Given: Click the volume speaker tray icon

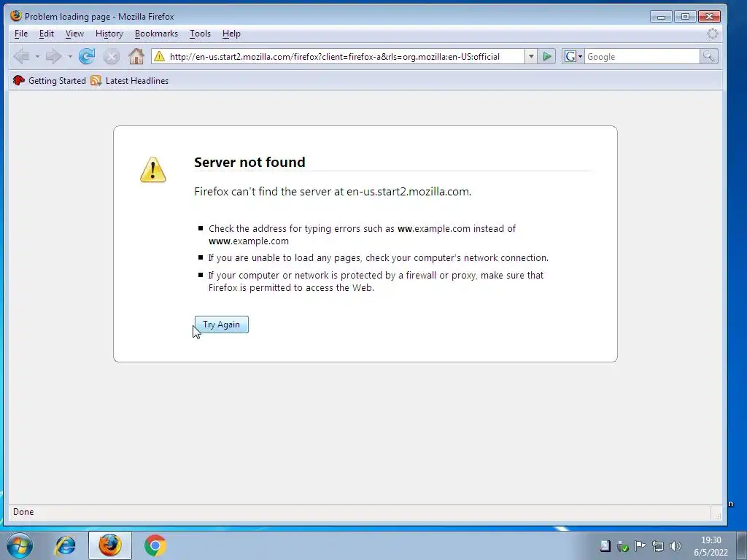Looking at the screenshot, I should tap(675, 546).
